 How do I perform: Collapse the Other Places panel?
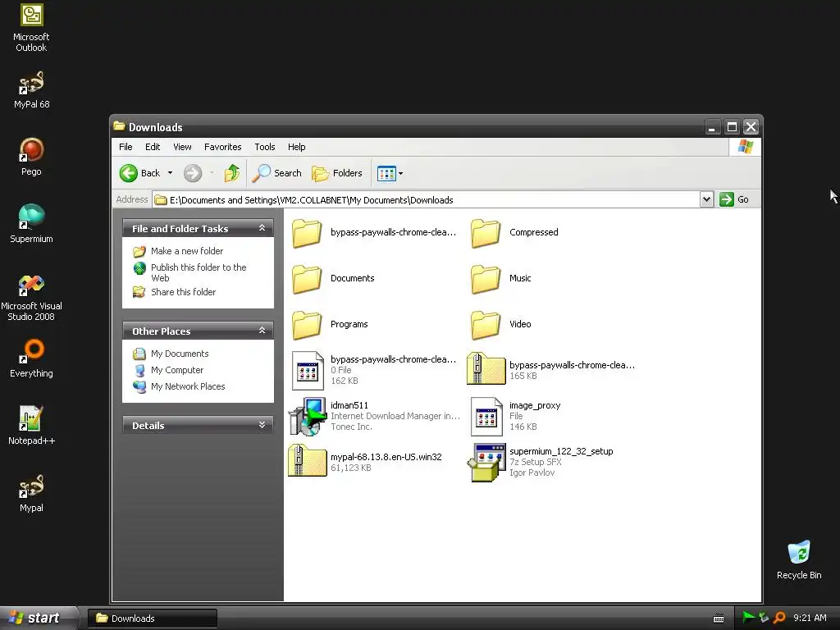pos(262,331)
